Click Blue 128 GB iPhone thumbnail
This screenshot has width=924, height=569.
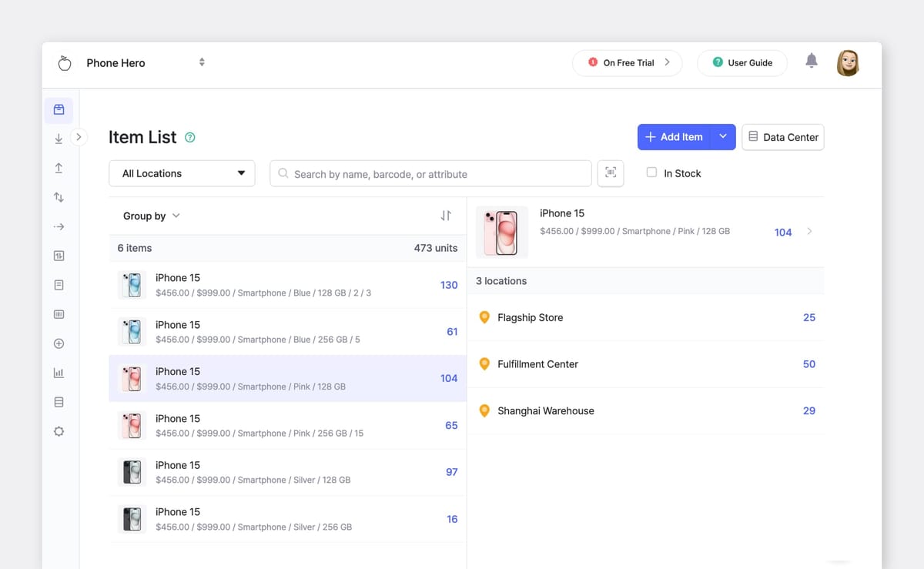[132, 285]
